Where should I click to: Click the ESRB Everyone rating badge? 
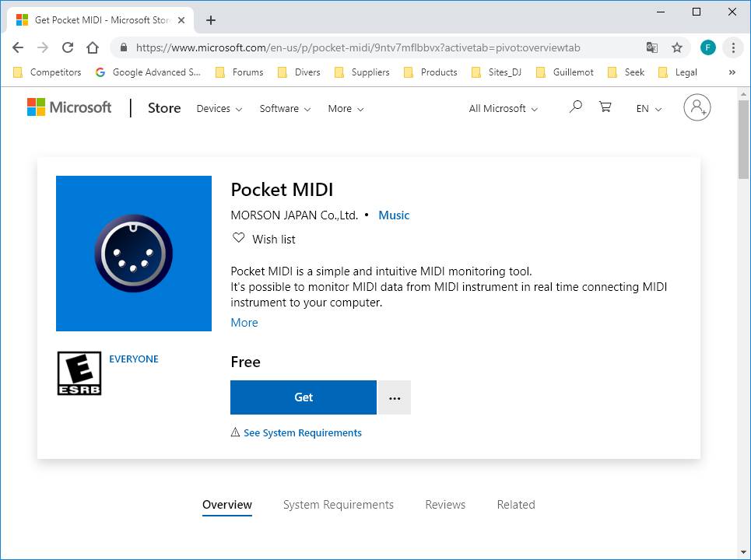pyautogui.click(x=79, y=373)
